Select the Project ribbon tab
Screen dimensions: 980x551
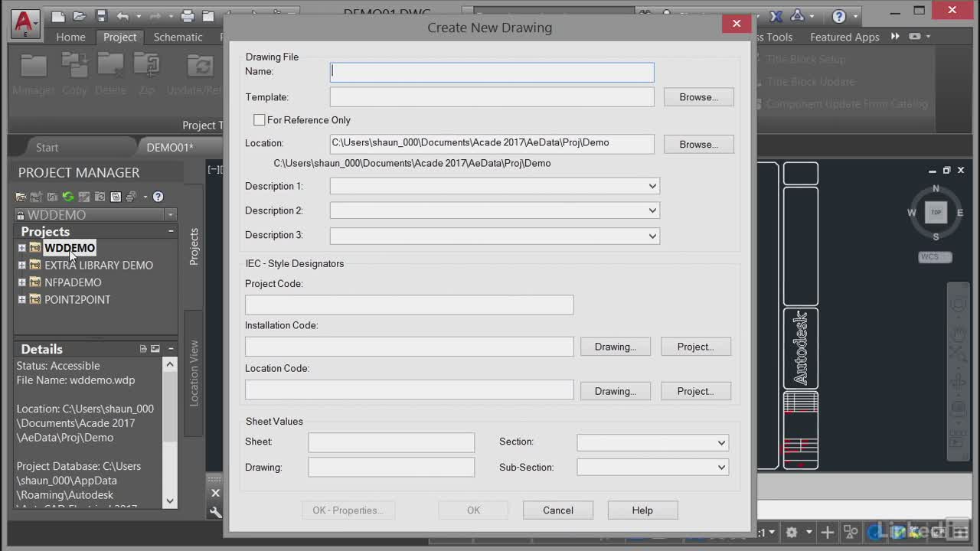(119, 37)
